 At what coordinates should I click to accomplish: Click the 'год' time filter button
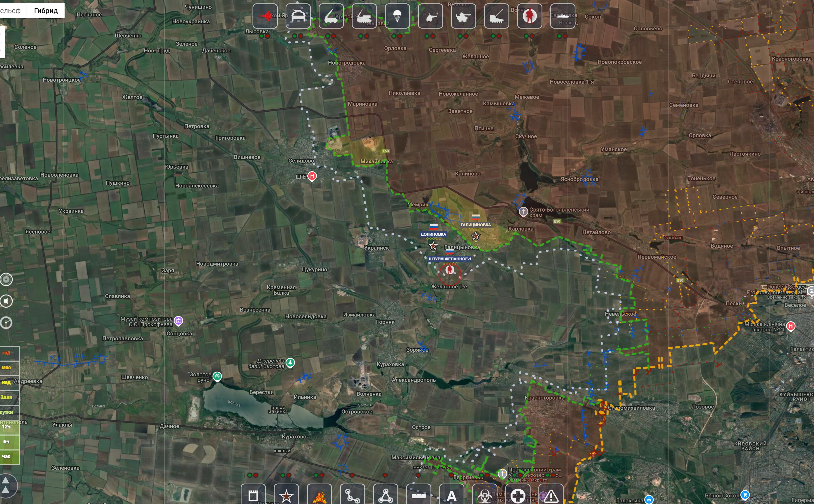tap(7, 353)
